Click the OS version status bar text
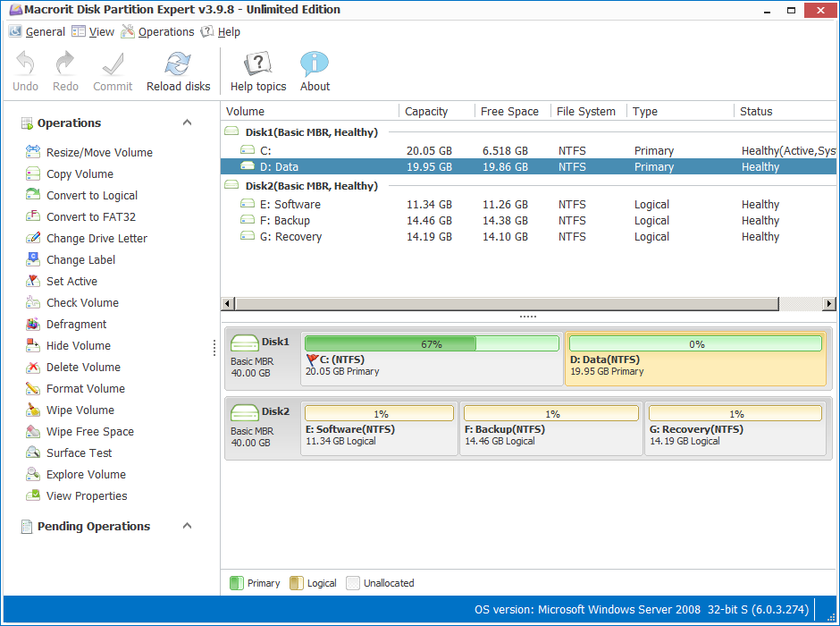The height and width of the screenshot is (626, 840). point(642,609)
